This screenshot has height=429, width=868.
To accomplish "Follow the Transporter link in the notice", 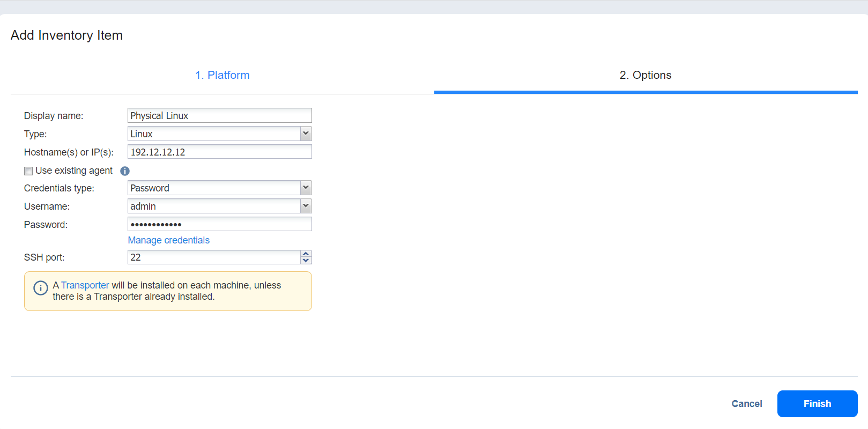I will coord(85,285).
